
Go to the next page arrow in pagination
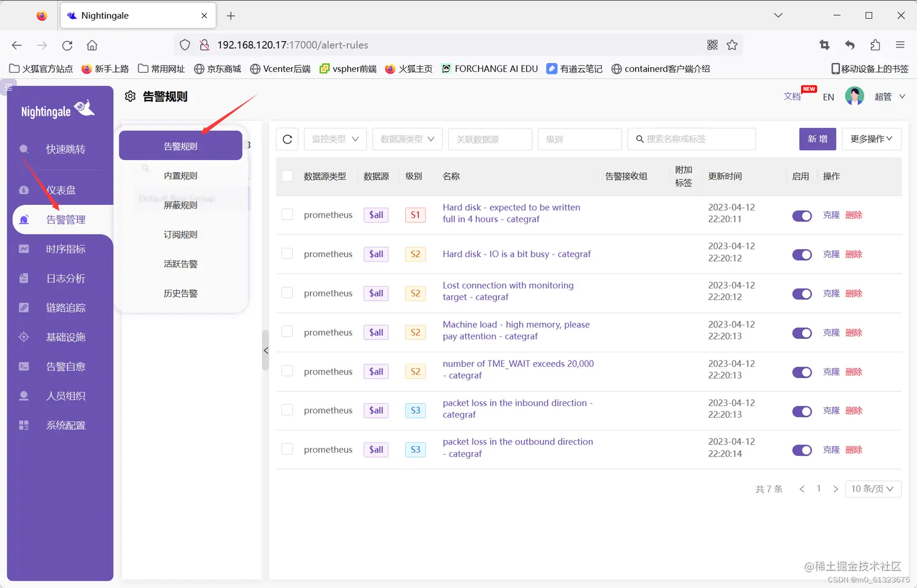coord(836,489)
